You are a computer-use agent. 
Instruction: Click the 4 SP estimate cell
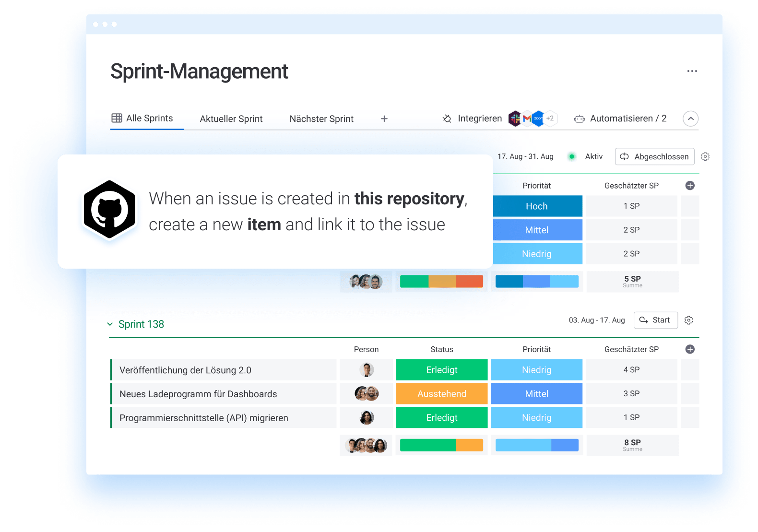coord(631,370)
